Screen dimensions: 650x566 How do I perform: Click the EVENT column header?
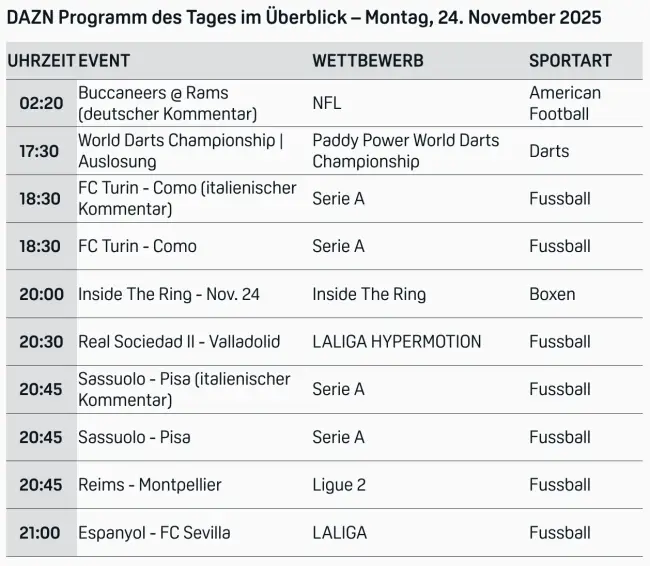tap(104, 61)
